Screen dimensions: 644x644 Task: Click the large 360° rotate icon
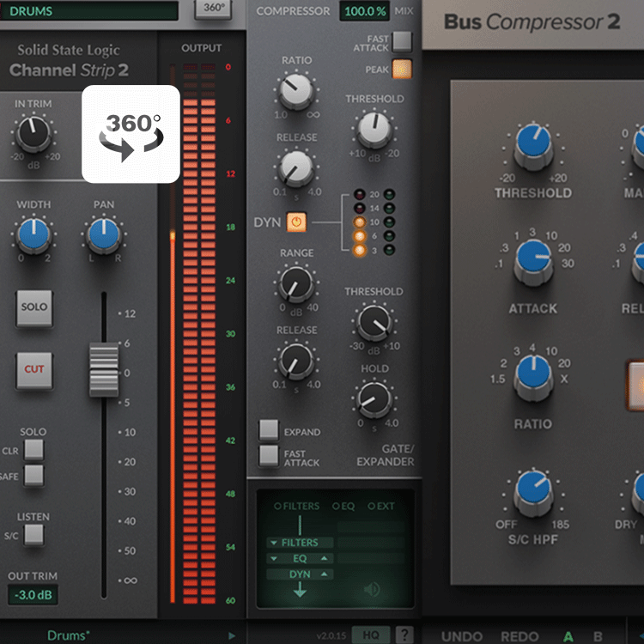pyautogui.click(x=131, y=134)
